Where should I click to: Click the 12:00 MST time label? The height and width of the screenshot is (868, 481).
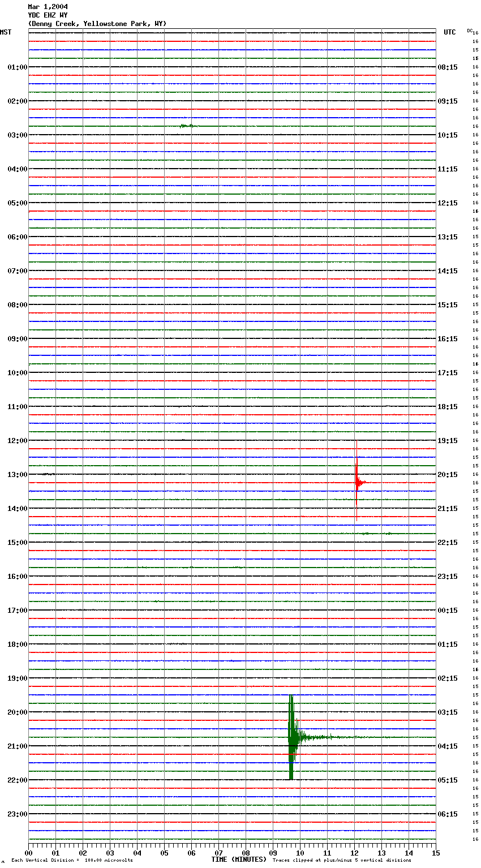point(18,441)
